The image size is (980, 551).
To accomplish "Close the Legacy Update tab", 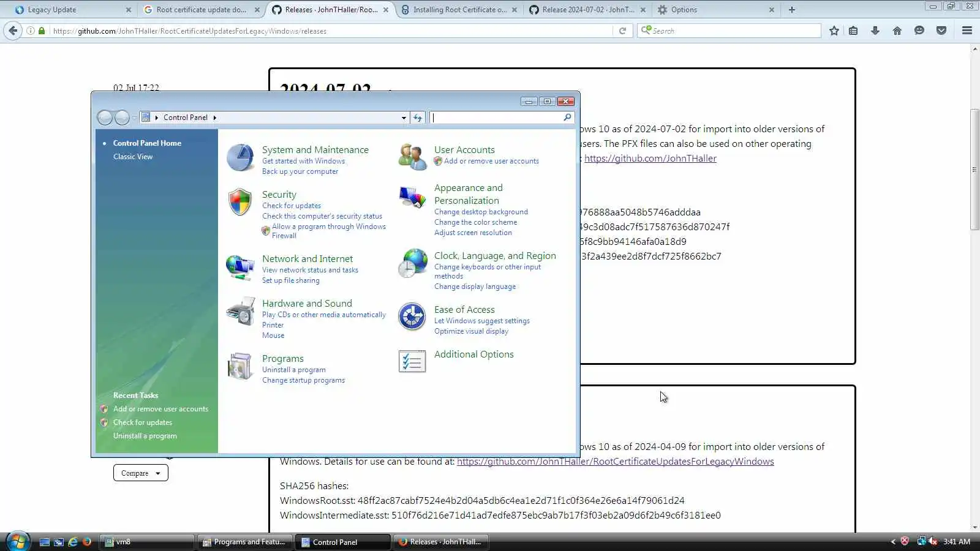I will pos(129,10).
